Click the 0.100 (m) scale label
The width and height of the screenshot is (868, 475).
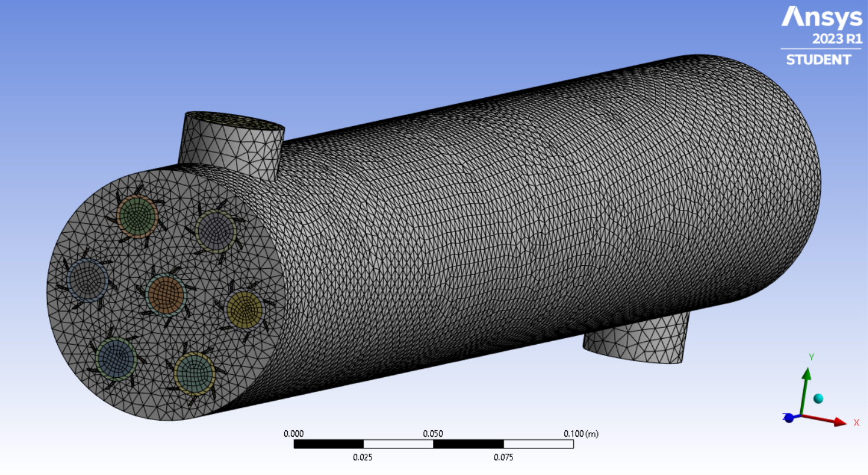[581, 434]
